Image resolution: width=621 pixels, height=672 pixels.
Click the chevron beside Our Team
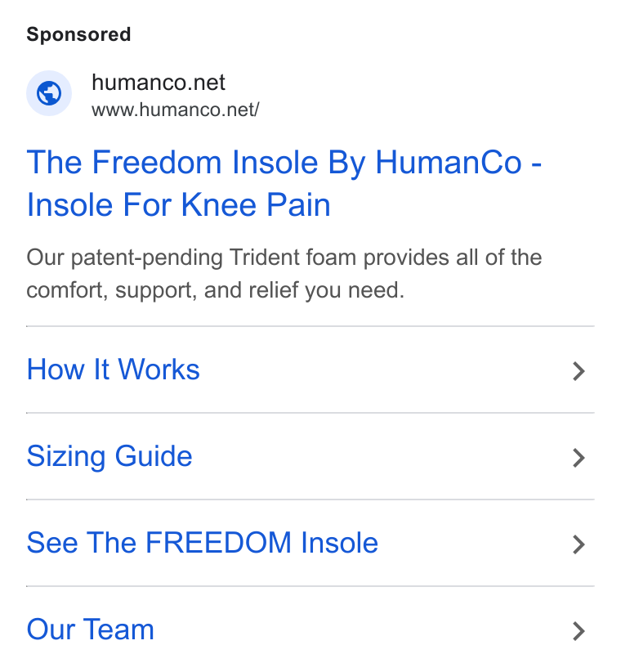[579, 631]
